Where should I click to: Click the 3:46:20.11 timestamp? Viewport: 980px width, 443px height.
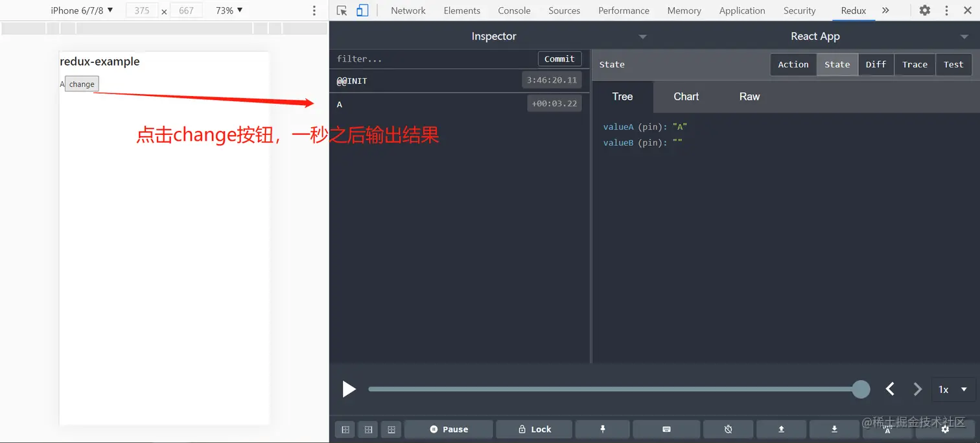pos(552,80)
